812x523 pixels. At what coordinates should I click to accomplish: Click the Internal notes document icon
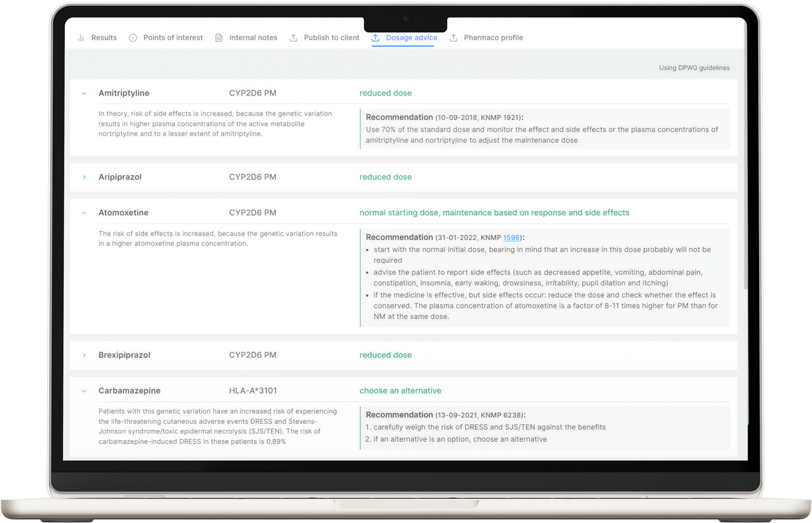click(x=219, y=38)
